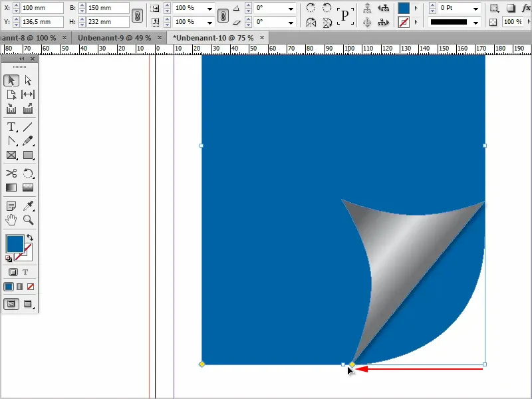Flip the object vertically
The height and width of the screenshot is (399, 532).
[x=327, y=23]
